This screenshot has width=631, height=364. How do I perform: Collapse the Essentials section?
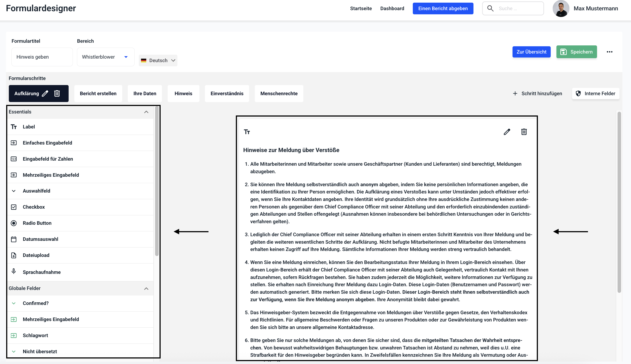pyautogui.click(x=146, y=112)
